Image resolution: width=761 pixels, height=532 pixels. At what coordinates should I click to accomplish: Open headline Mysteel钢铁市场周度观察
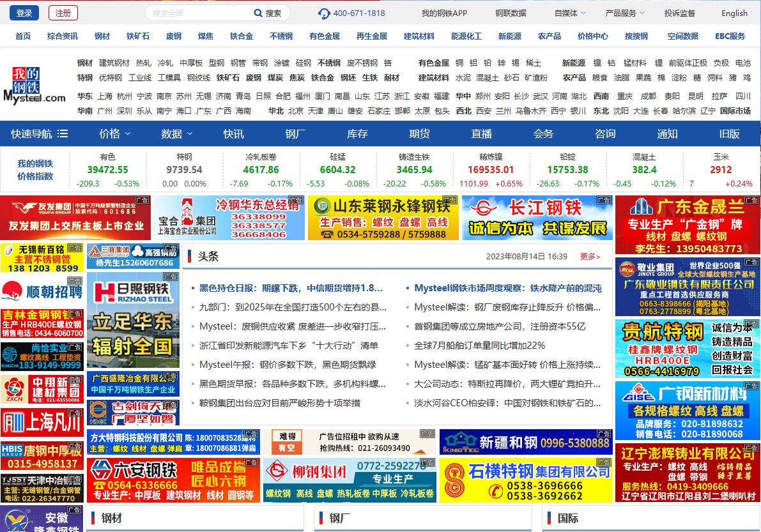[508, 288]
